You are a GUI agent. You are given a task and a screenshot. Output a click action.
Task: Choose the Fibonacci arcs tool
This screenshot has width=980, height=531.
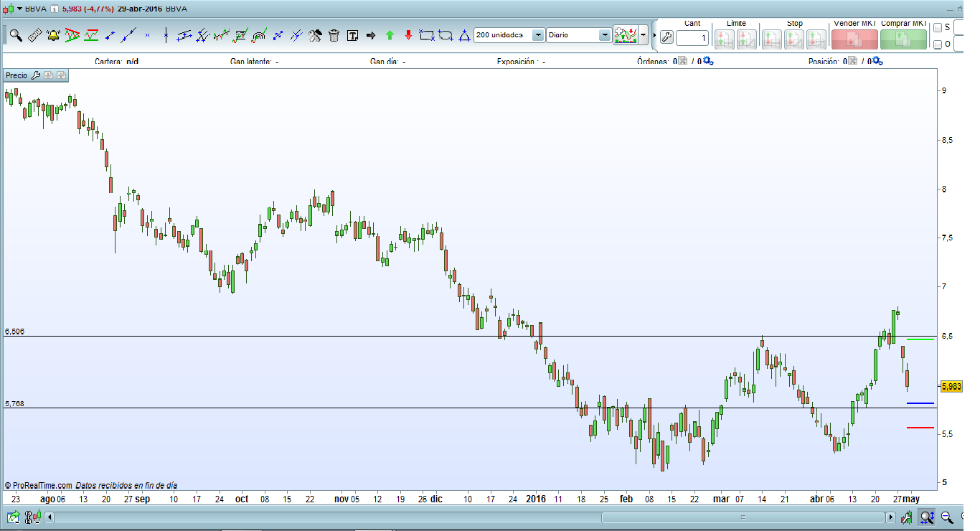click(x=260, y=34)
